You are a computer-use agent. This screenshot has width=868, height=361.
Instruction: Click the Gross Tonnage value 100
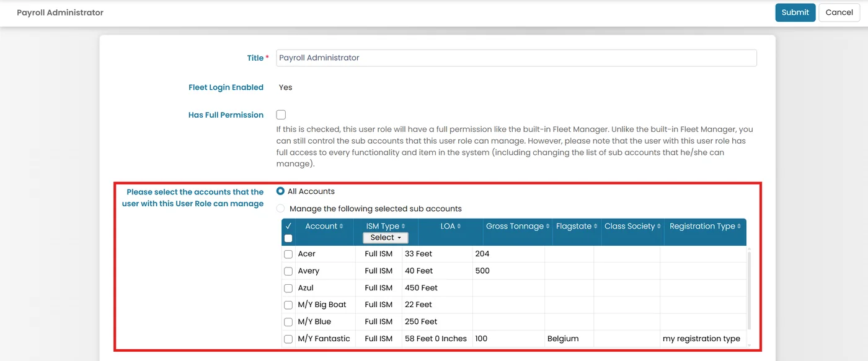coord(482,339)
